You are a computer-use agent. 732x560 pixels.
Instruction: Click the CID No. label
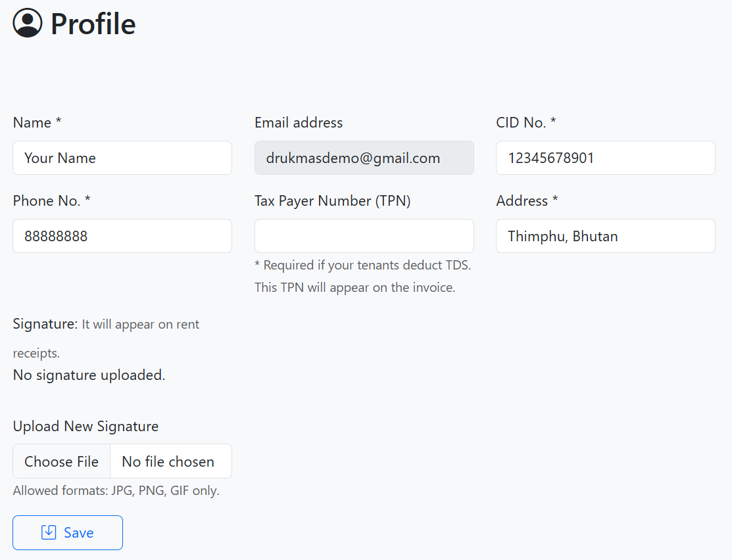point(525,123)
